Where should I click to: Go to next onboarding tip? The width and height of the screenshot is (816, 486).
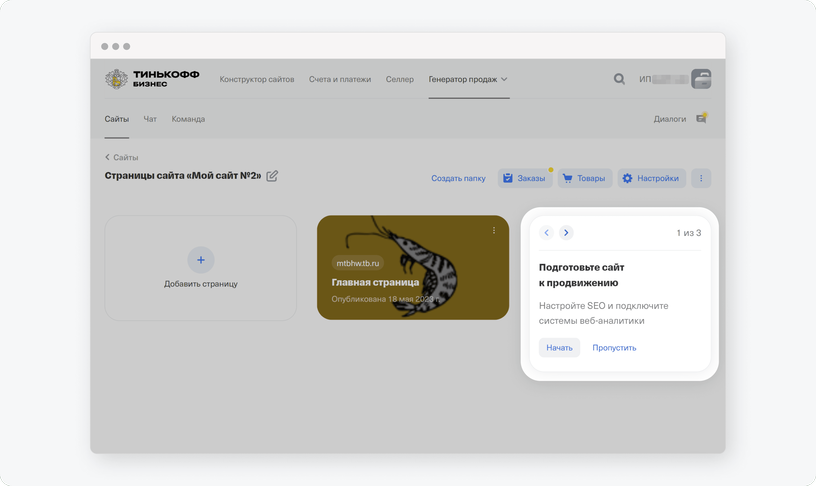pyautogui.click(x=566, y=233)
